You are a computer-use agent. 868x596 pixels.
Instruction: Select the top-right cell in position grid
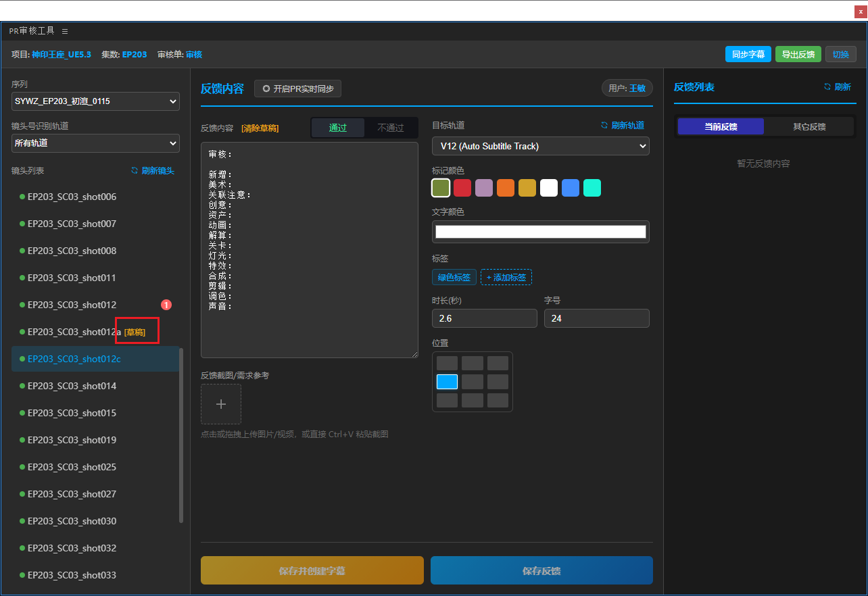[x=498, y=364]
